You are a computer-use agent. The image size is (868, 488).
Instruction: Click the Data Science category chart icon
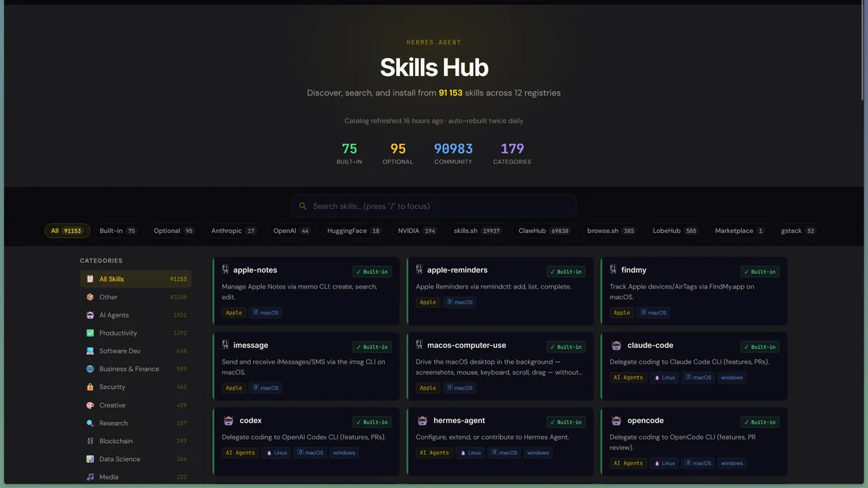pos(90,459)
